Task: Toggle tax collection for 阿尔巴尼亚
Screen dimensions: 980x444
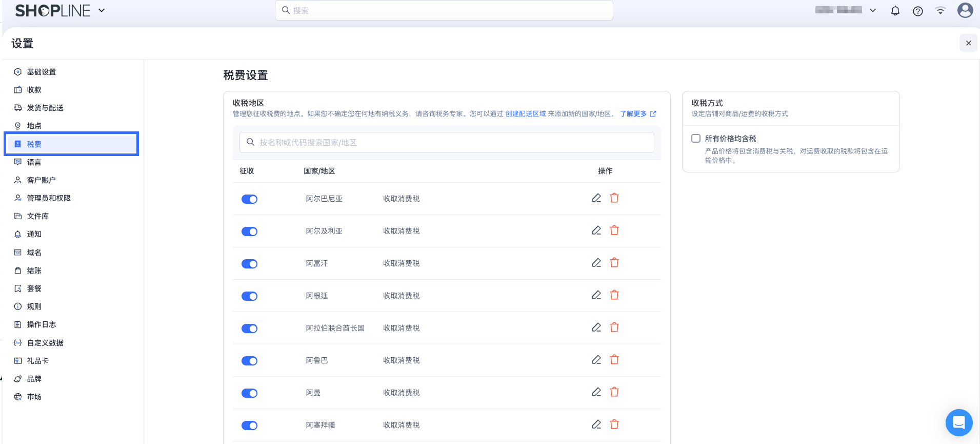Action: click(x=249, y=199)
